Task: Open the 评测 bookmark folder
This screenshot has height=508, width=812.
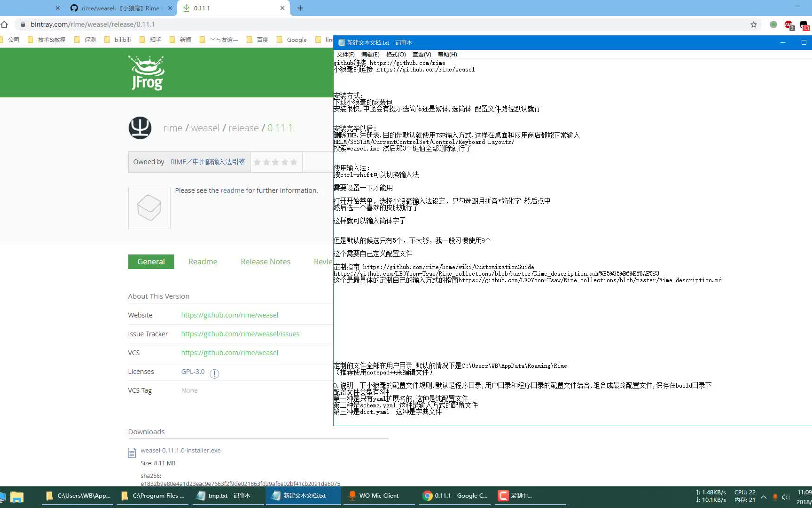Action: click(x=85, y=40)
